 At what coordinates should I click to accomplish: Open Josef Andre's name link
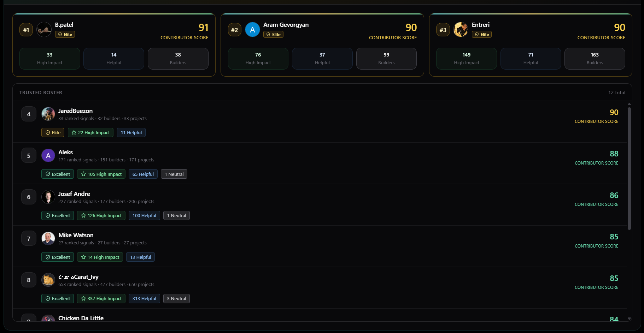pyautogui.click(x=74, y=194)
